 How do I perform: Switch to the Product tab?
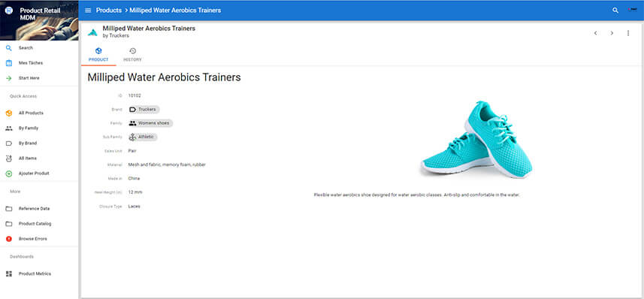pos(98,55)
